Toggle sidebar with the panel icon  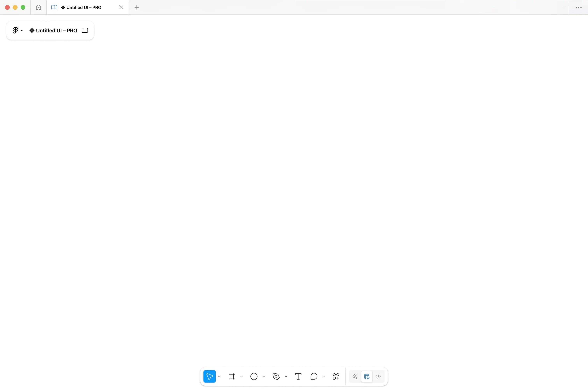tap(85, 31)
